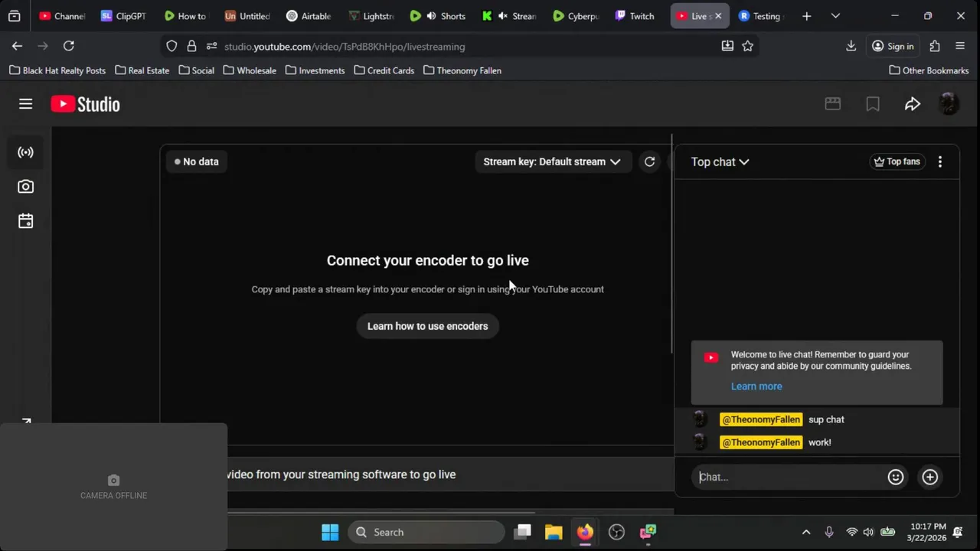Select the Webcam camera icon in sidebar

[25, 187]
